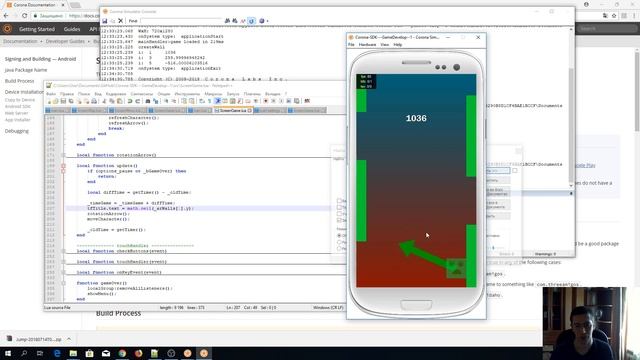640x360 pixels.
Task: Click the Print icon in Notepad++ toolbar
Action: (x=94, y=101)
